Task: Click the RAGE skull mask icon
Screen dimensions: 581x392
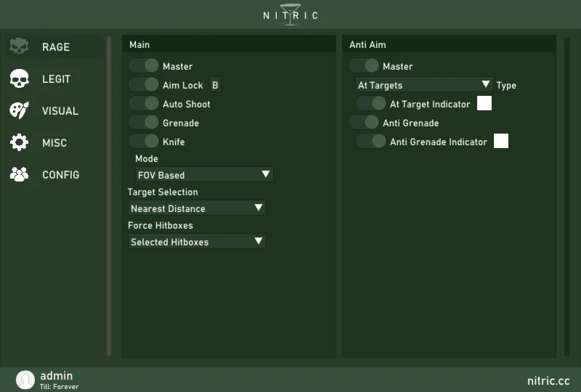Action: pos(19,47)
